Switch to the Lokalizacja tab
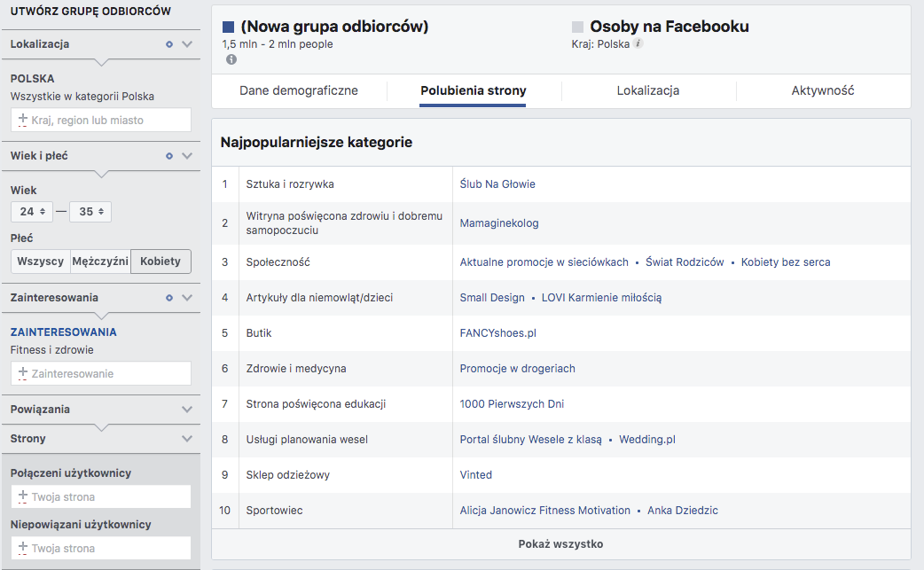924x570 pixels. (648, 90)
